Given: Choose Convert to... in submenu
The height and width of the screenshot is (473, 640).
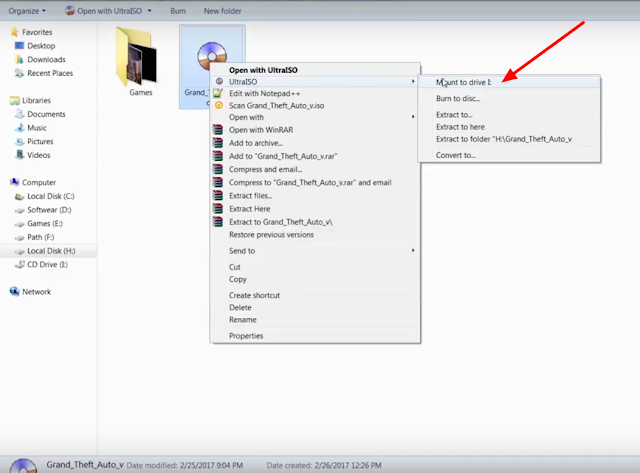Looking at the screenshot, I should tap(509, 155).
